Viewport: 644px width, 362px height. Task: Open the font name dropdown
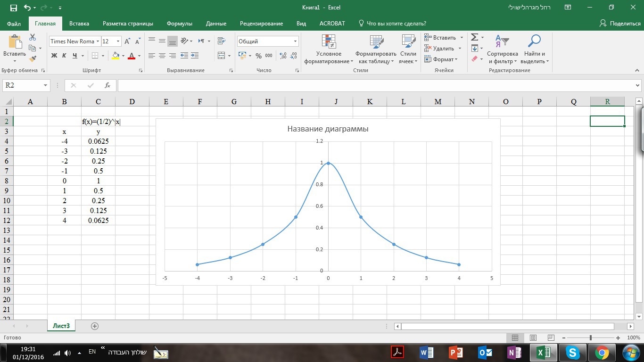click(98, 41)
